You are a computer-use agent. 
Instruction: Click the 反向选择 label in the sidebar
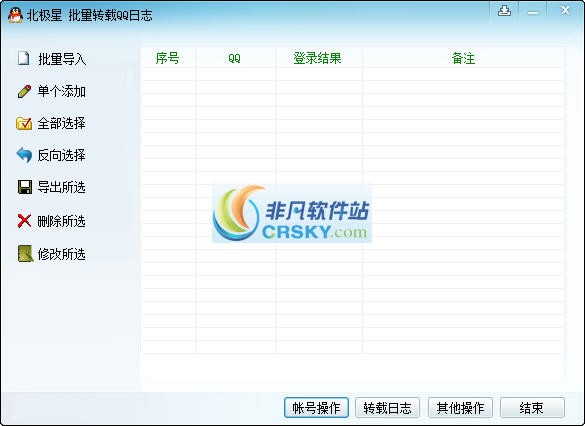pos(62,155)
